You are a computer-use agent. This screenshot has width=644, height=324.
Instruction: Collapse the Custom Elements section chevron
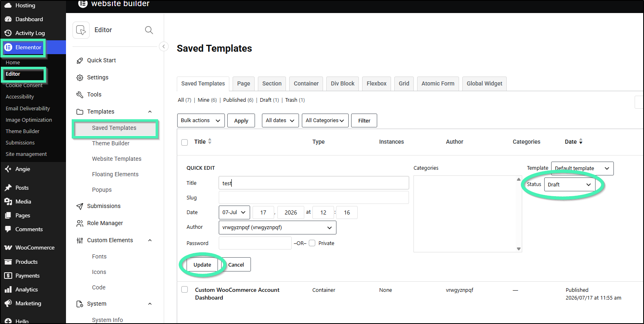pos(150,241)
